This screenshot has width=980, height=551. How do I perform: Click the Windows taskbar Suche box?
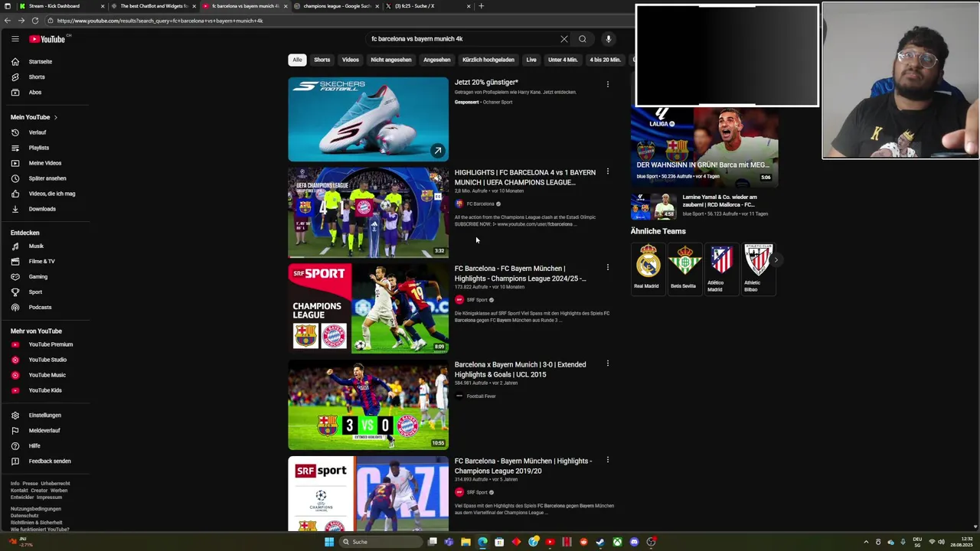point(381,542)
